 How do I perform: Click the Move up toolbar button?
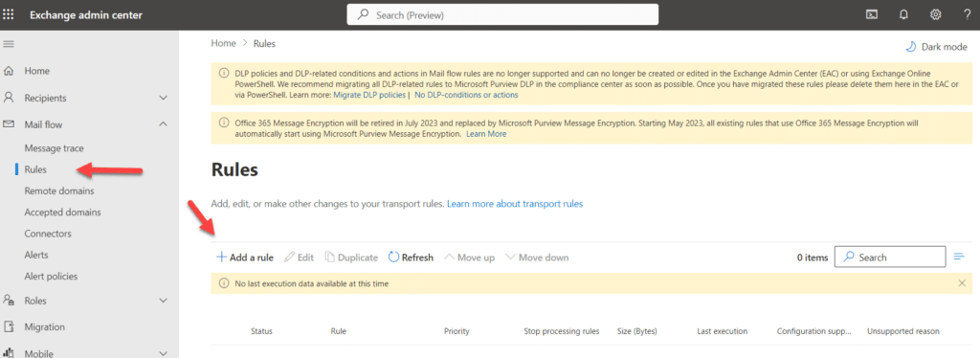[469, 257]
